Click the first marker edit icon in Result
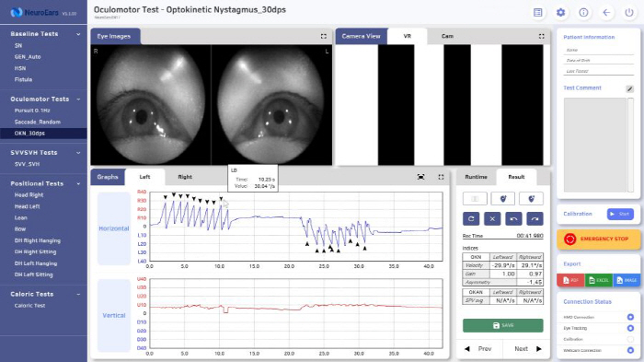Image resolution: width=644 pixels, height=362 pixels. (502, 199)
